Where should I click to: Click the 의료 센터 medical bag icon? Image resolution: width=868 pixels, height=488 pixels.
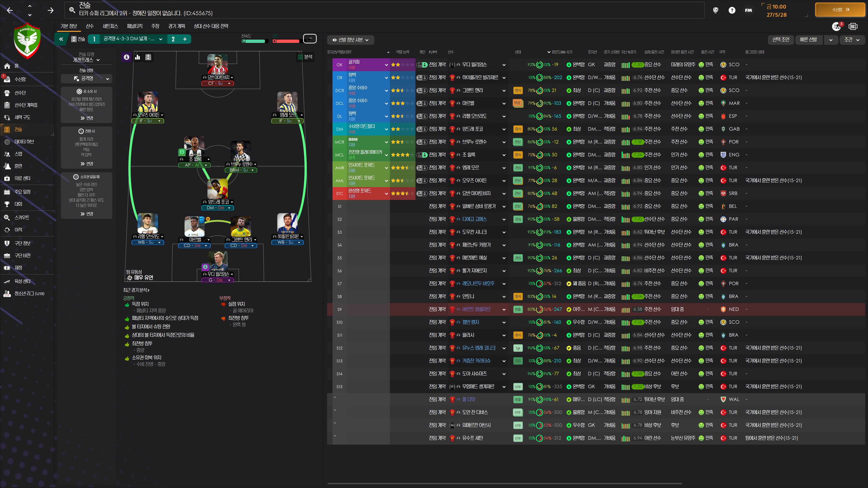pos(7,178)
